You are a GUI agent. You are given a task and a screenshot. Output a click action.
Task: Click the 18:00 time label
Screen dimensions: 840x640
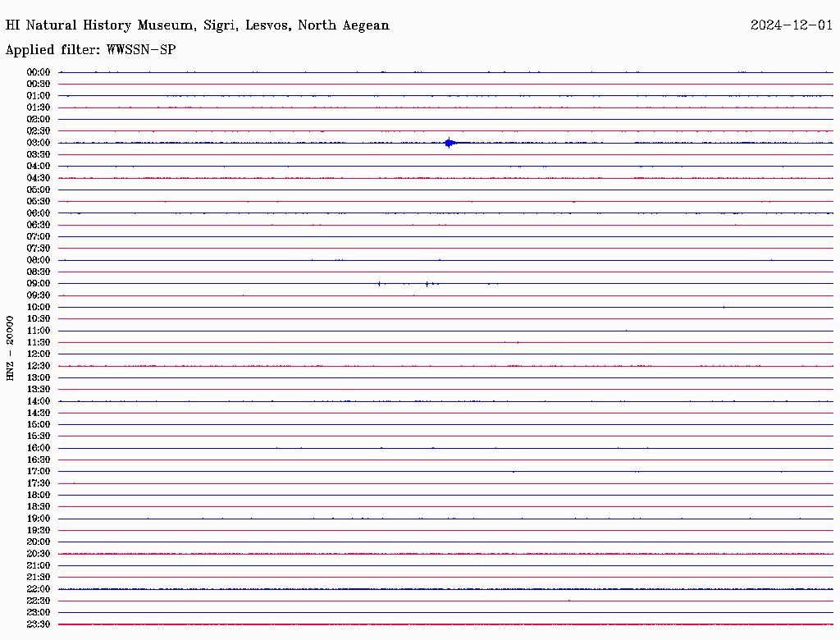(x=39, y=495)
